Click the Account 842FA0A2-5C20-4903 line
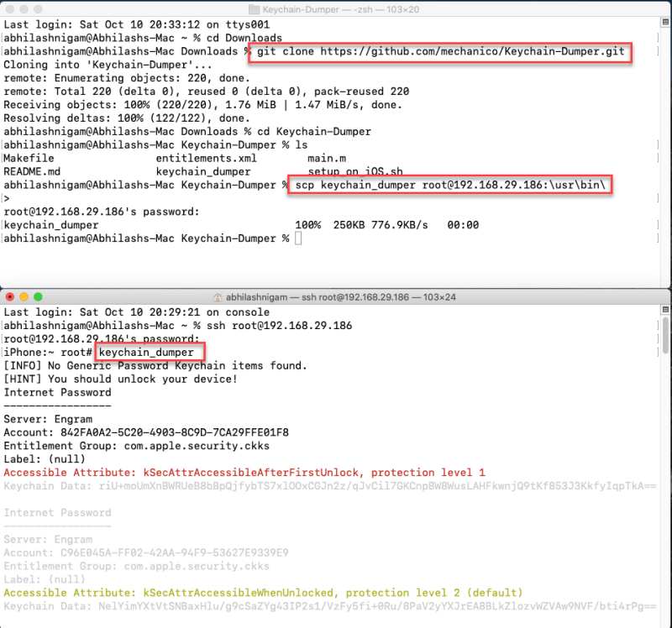The width and height of the screenshot is (672, 628). click(x=146, y=432)
